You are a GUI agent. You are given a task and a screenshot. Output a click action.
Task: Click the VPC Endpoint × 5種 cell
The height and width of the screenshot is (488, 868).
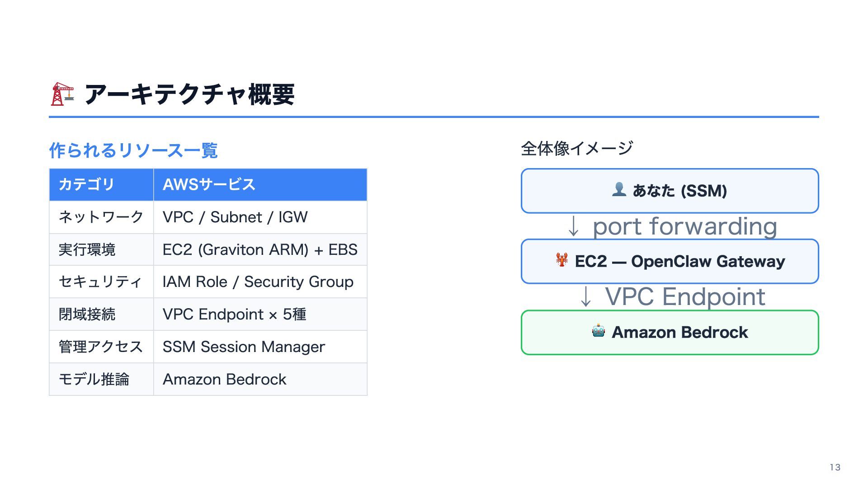pos(260,314)
